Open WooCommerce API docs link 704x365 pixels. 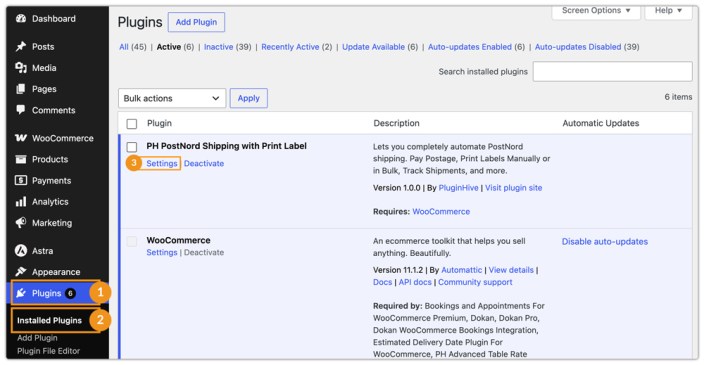coord(415,282)
